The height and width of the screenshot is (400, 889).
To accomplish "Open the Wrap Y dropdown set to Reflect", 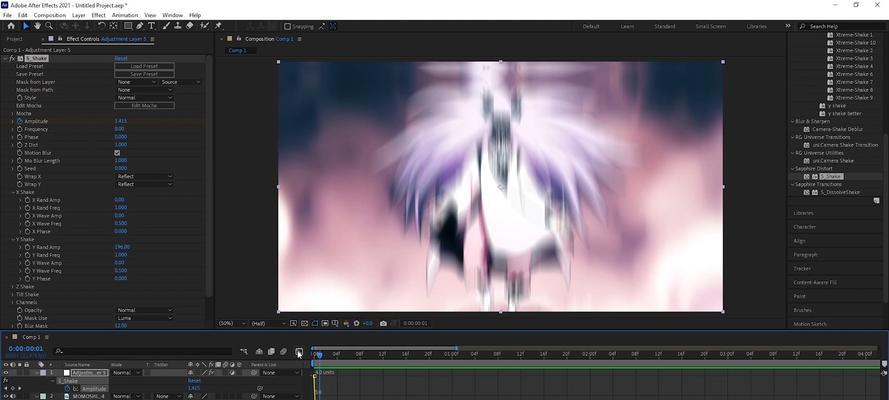I will (144, 184).
